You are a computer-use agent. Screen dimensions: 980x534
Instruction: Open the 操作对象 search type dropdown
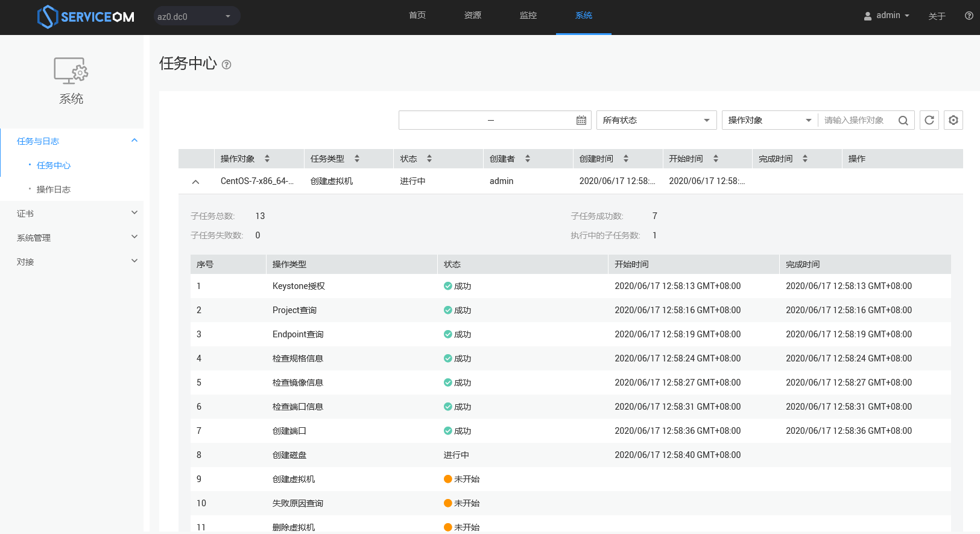click(x=770, y=120)
